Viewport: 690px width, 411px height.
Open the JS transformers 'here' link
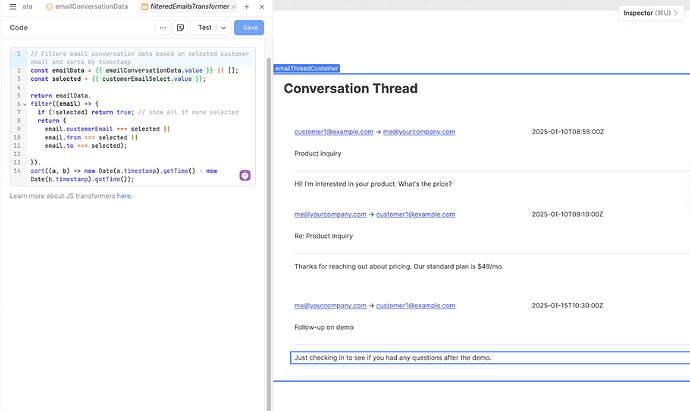(x=124, y=196)
